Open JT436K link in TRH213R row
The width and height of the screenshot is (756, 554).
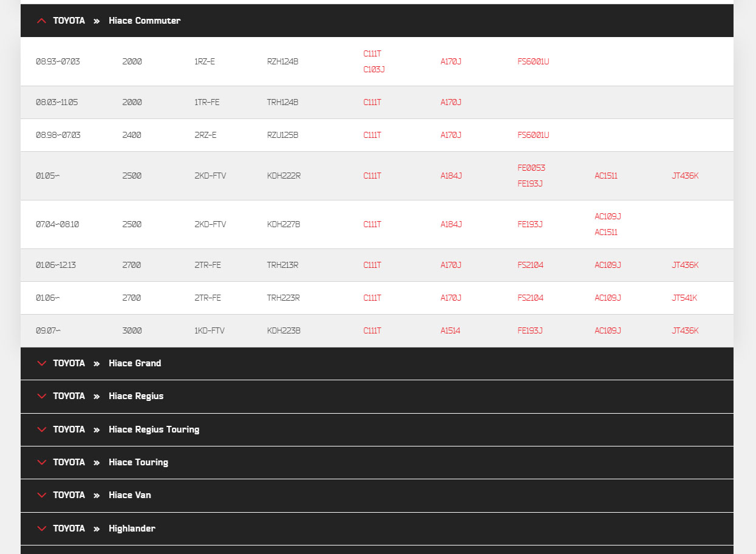pos(685,265)
